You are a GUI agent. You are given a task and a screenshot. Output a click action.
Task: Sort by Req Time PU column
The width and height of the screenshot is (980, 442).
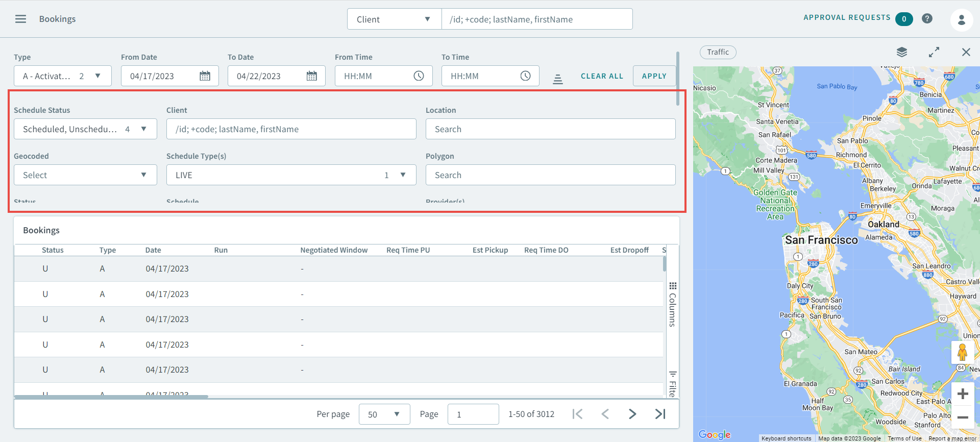(408, 250)
